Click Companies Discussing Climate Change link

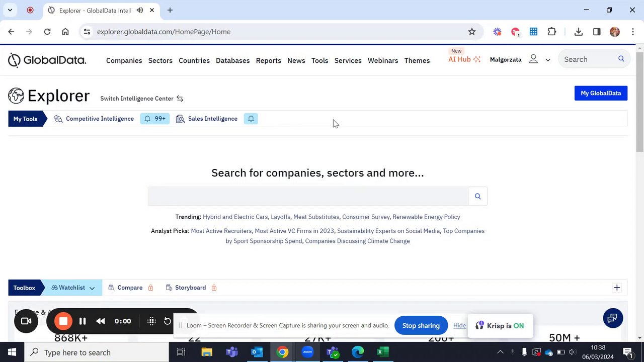pos(358,241)
